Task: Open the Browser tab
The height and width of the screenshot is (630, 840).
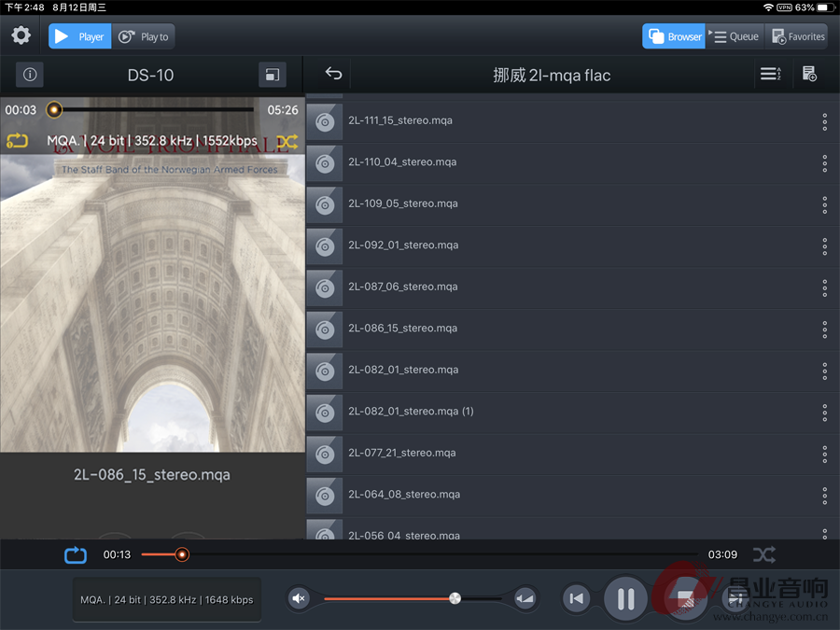Action: click(673, 36)
